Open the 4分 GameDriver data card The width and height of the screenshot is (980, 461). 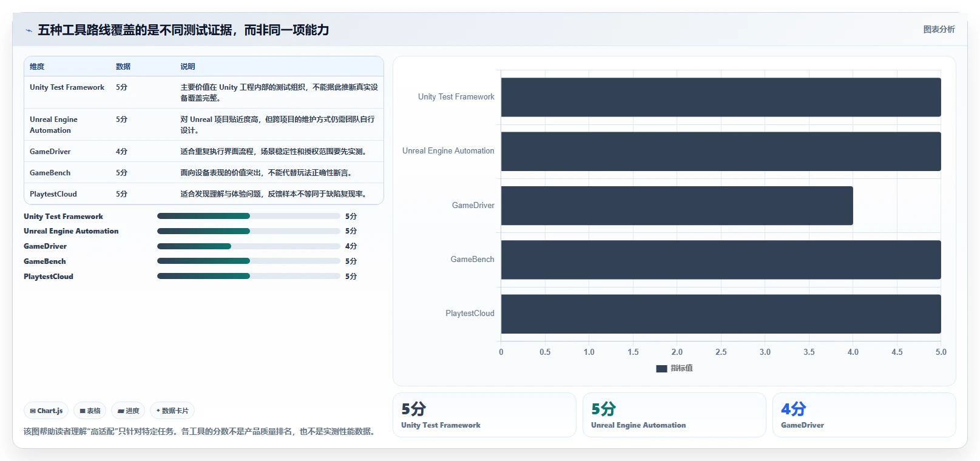point(864,415)
